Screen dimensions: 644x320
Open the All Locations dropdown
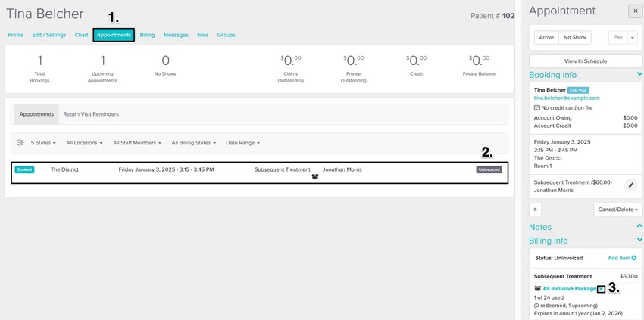pyautogui.click(x=84, y=143)
